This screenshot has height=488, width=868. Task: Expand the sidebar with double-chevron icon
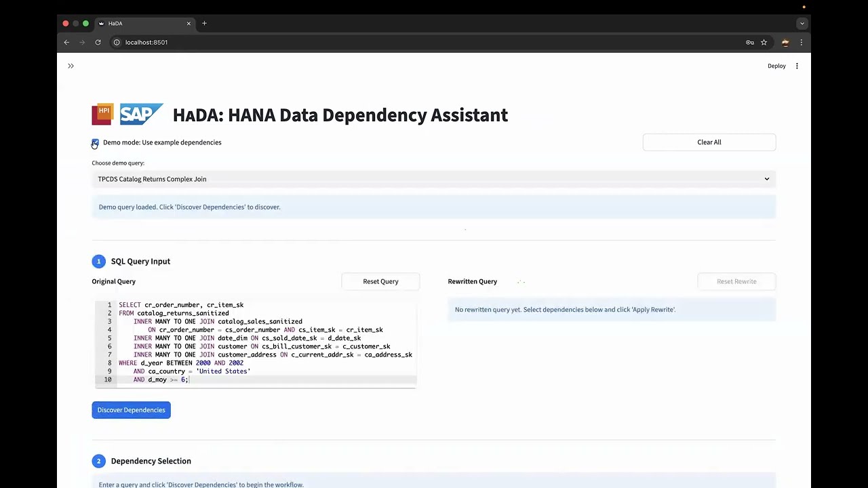[71, 66]
